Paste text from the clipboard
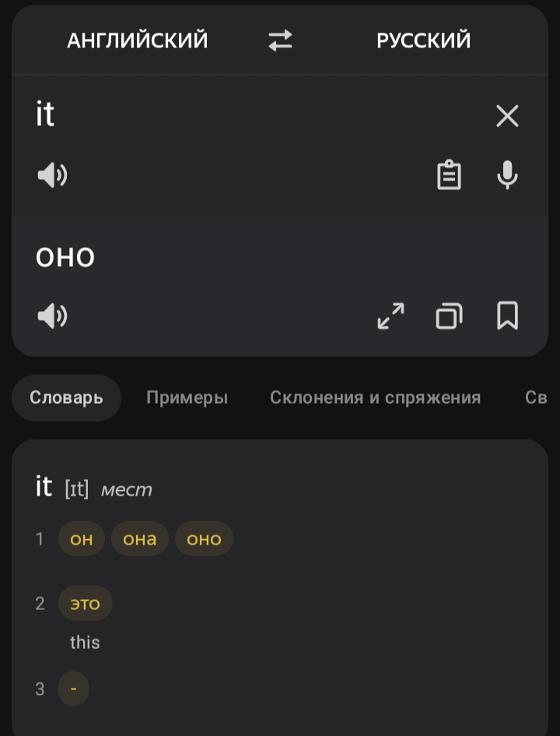 tap(449, 176)
